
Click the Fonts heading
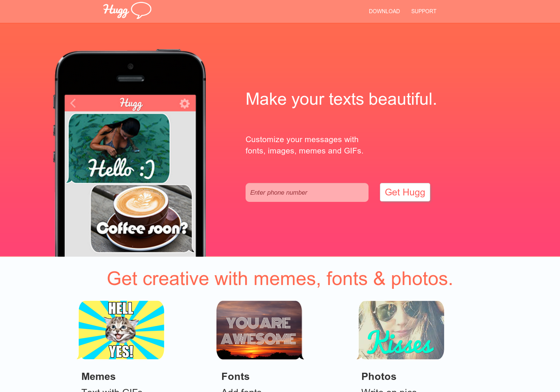coord(235,377)
